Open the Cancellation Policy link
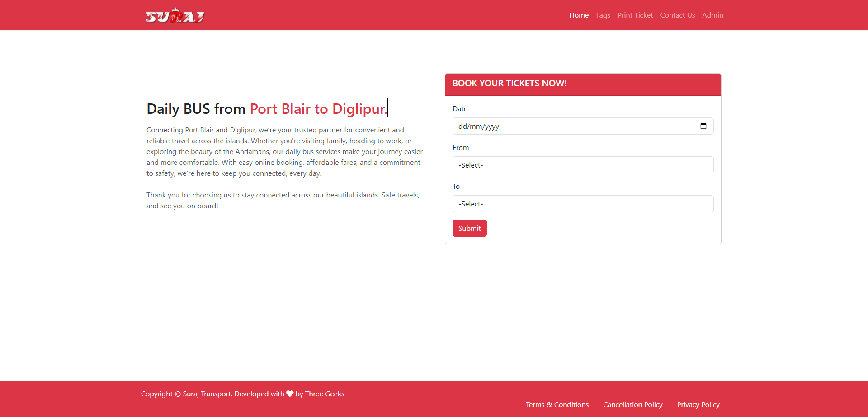Image resolution: width=868 pixels, height=417 pixels. 632,404
